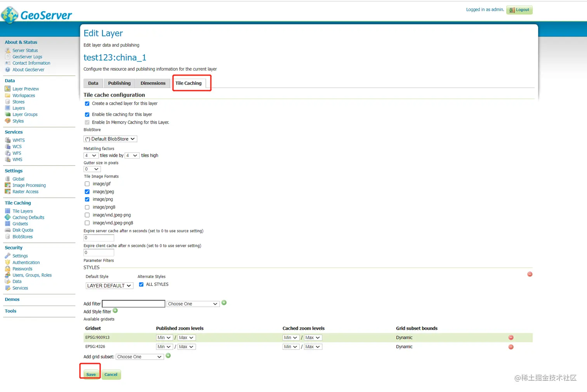Click the Workspaces folder icon
Viewport: 587px width, 392px height.
tap(7, 95)
